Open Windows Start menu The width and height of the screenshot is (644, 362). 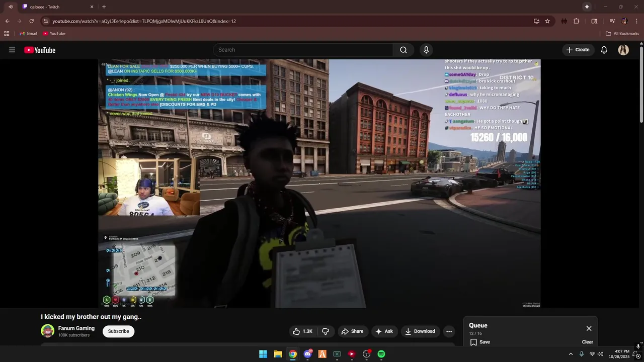click(263, 354)
